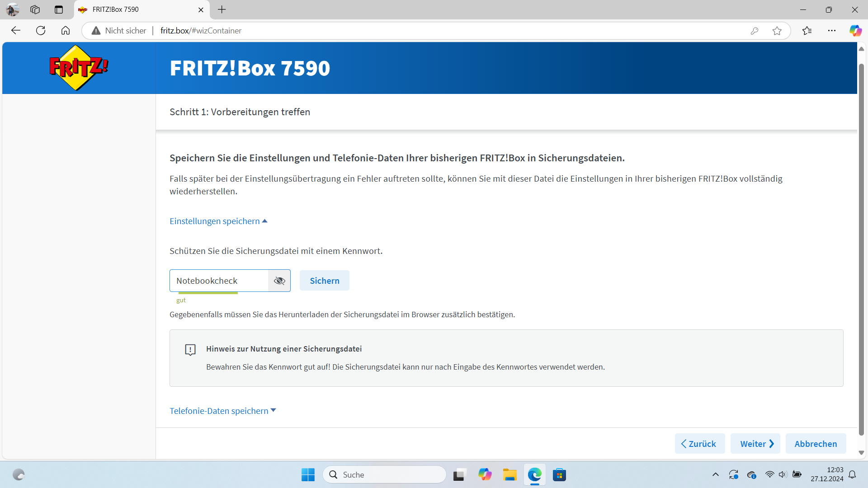
Task: Reload the page in the browser
Action: [x=41, y=31]
